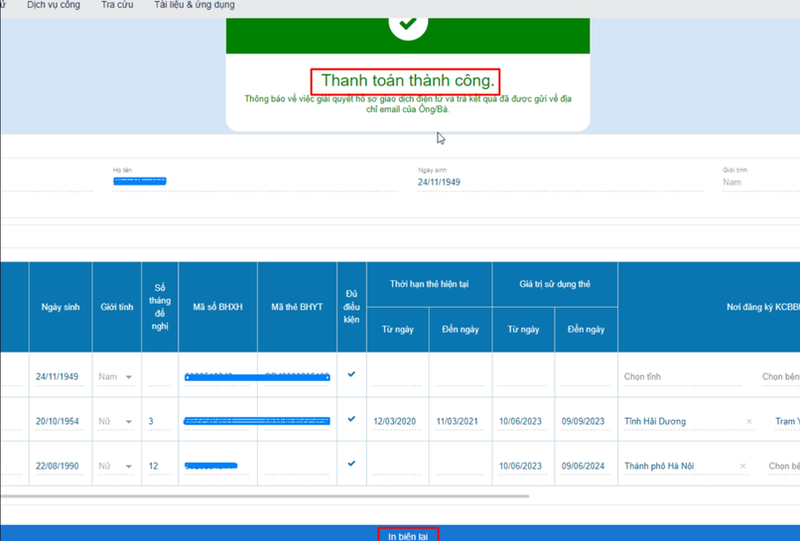The width and height of the screenshot is (800, 541).
Task: Toggle eligibility checkmark for the 20/10/1954 row
Action: (x=352, y=419)
